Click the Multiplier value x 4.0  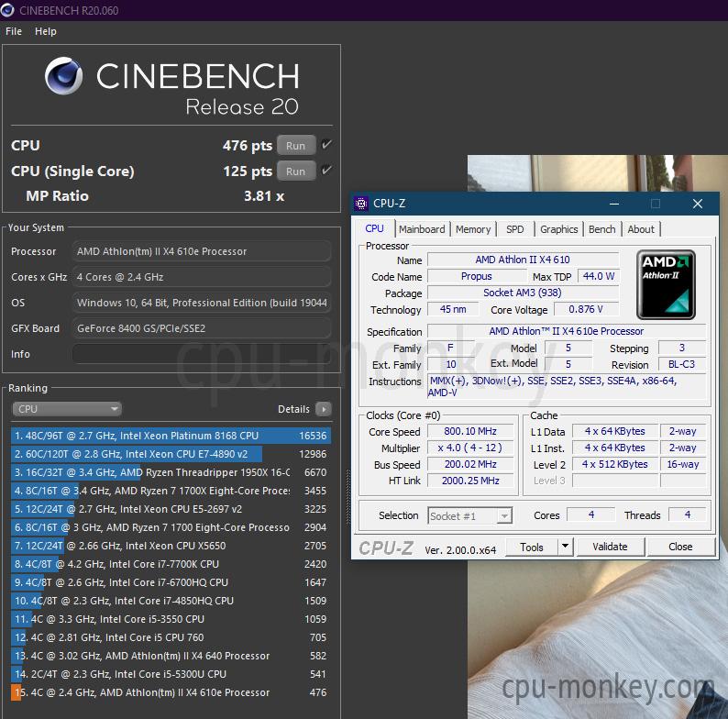tap(470, 448)
